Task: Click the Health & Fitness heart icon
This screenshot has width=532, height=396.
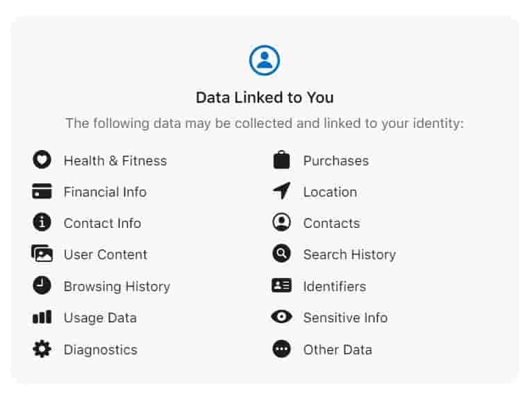Action: 42,160
